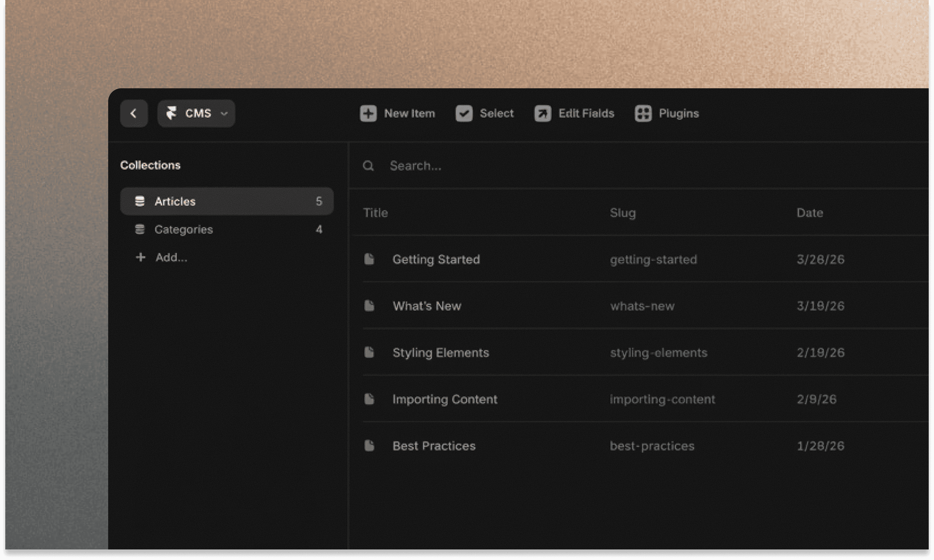
Task: Click the Search input field
Action: tap(529, 166)
